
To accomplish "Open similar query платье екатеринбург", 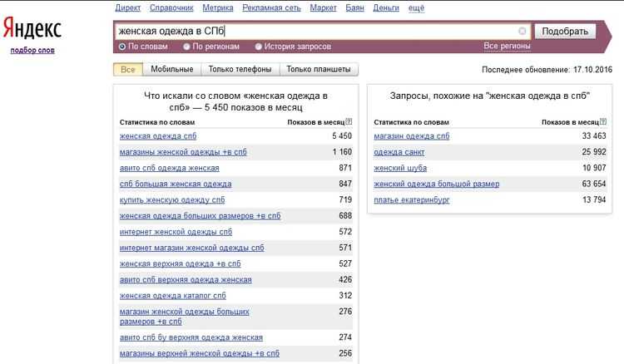I will 412,200.
